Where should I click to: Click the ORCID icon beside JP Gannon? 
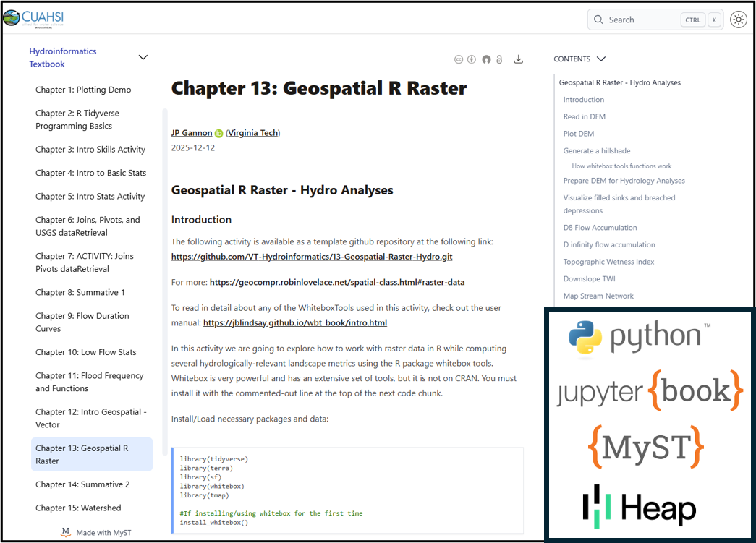(x=218, y=133)
